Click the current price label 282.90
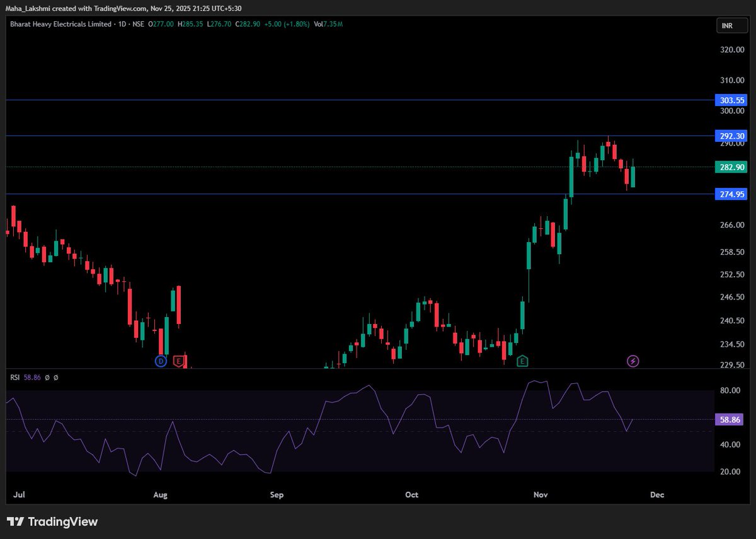 [732, 167]
